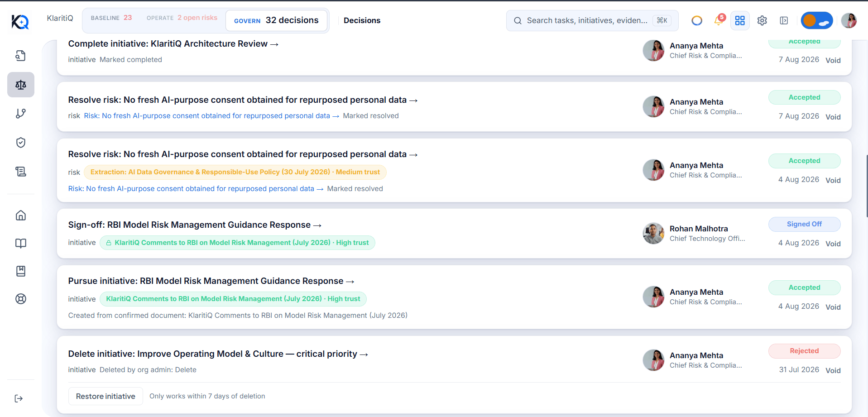Screen dimensions: 868x417
Task: Click the Decisions page heading
Action: [x=362, y=20]
